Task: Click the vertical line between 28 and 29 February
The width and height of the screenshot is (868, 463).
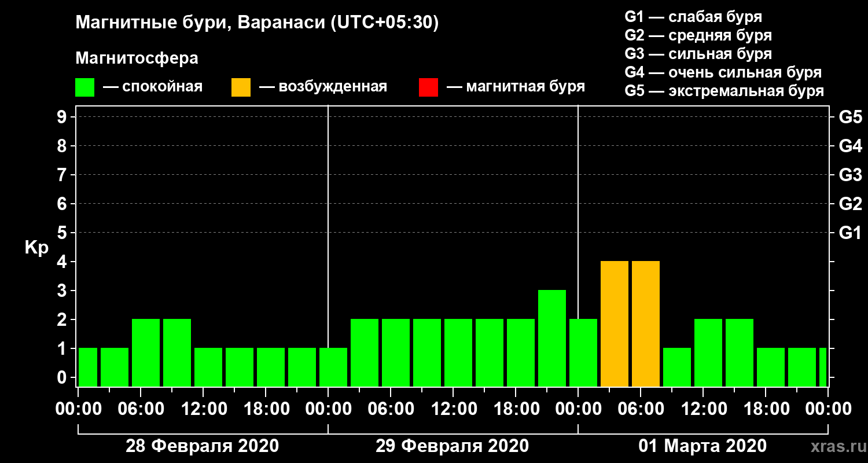Action: coord(328,246)
